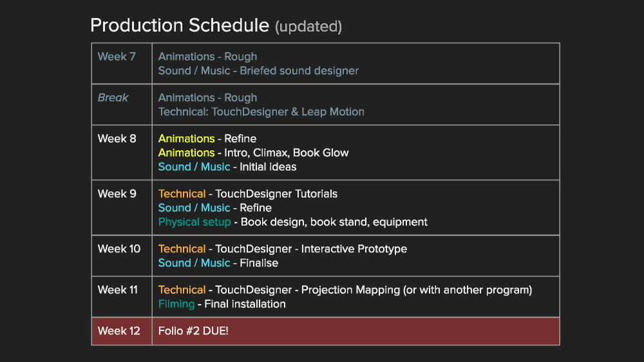
Task: Click the Week 11 label cell
Action: [x=122, y=297]
